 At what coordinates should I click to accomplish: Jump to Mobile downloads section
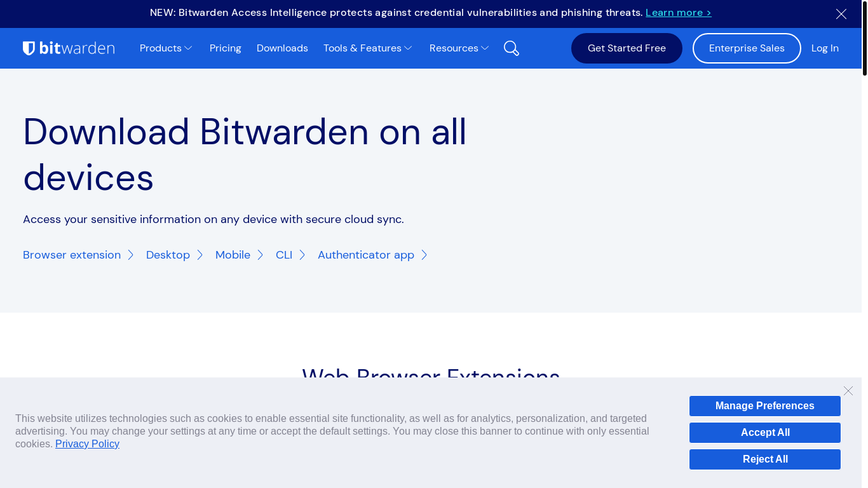pyautogui.click(x=239, y=255)
